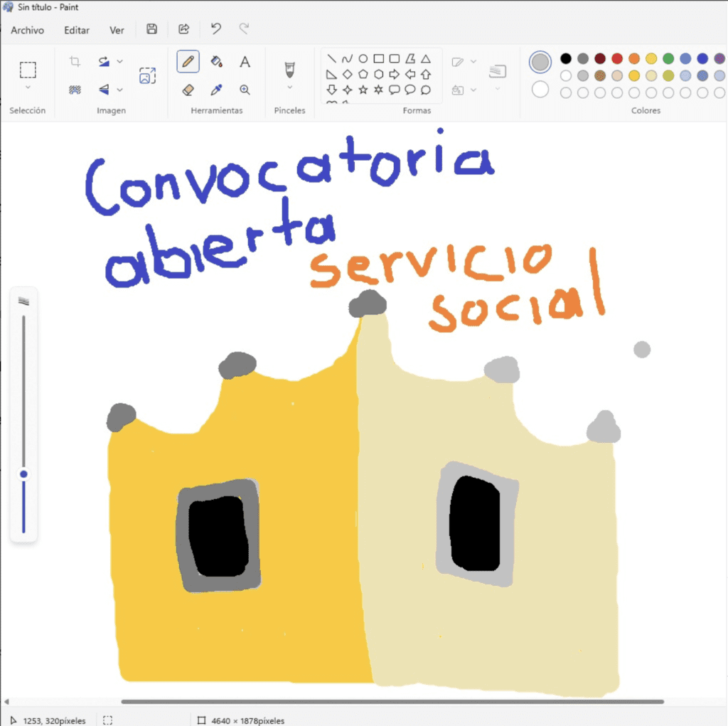The image size is (728, 726).
Task: Click the background removal icon
Action: pyautogui.click(x=75, y=90)
